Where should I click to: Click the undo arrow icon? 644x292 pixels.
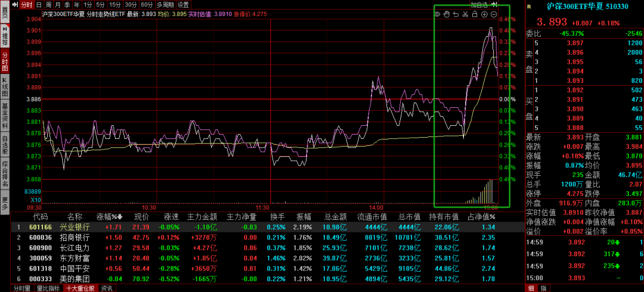tap(456, 14)
